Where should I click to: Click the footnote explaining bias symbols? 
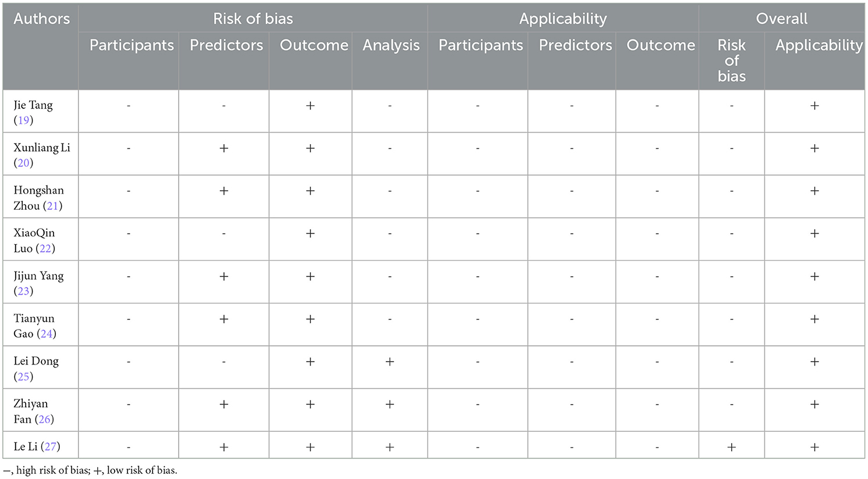(x=90, y=470)
